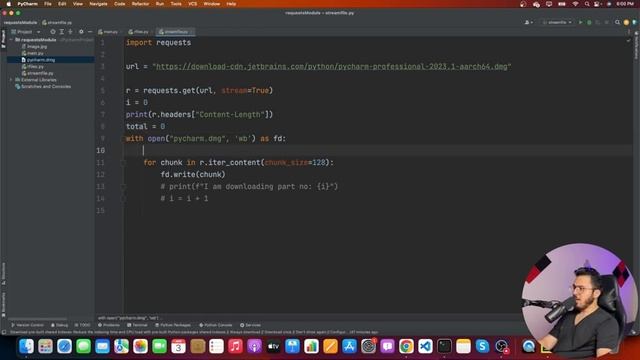Open Search Everywhere magnifier in PyCharm toolbar
The width and height of the screenshot is (640, 360).
click(618, 22)
